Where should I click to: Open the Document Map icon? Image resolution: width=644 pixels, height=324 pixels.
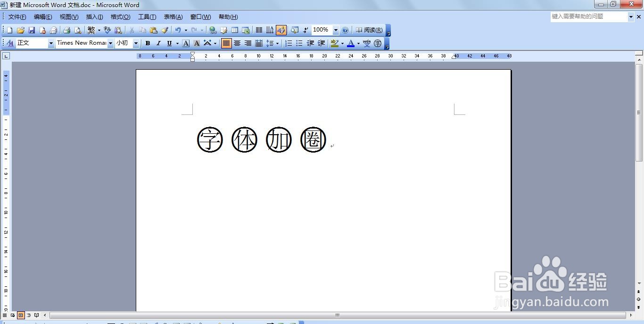[x=295, y=30]
